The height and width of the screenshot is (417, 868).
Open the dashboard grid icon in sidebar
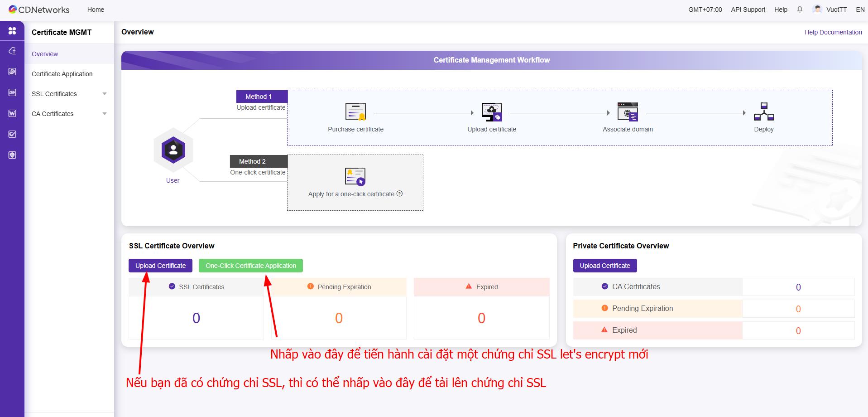pos(12,31)
